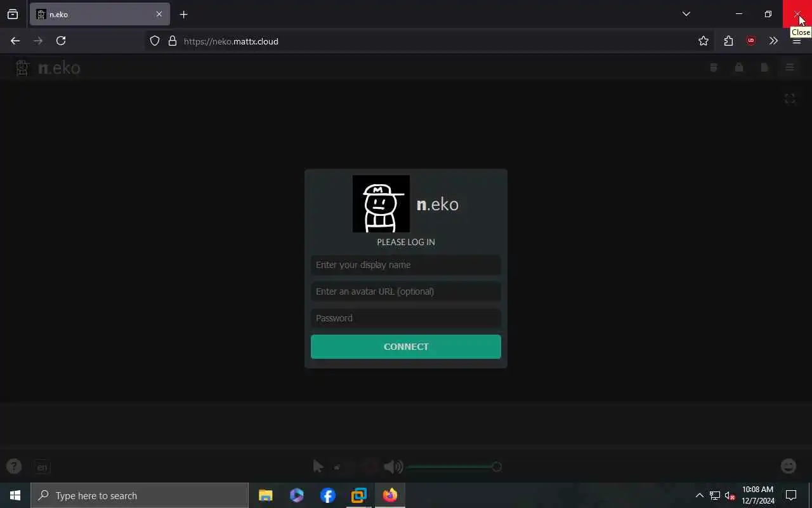Open File Explorer from taskbar

point(265,495)
